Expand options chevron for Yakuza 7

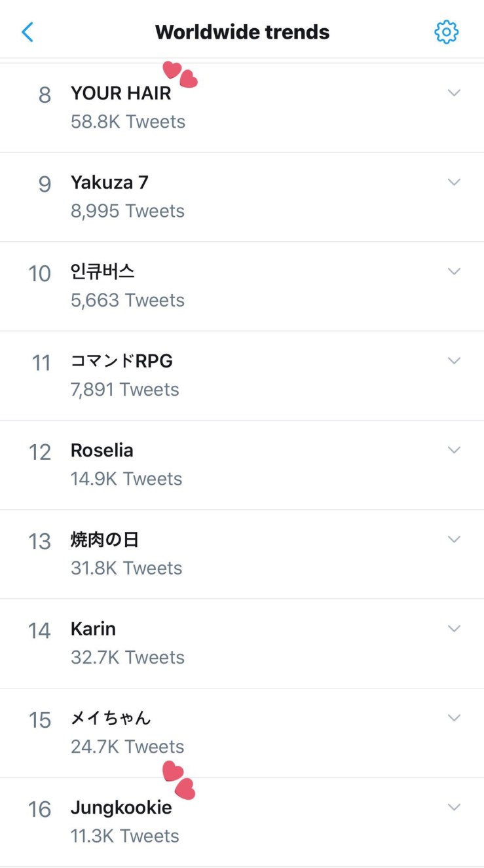[x=454, y=182]
